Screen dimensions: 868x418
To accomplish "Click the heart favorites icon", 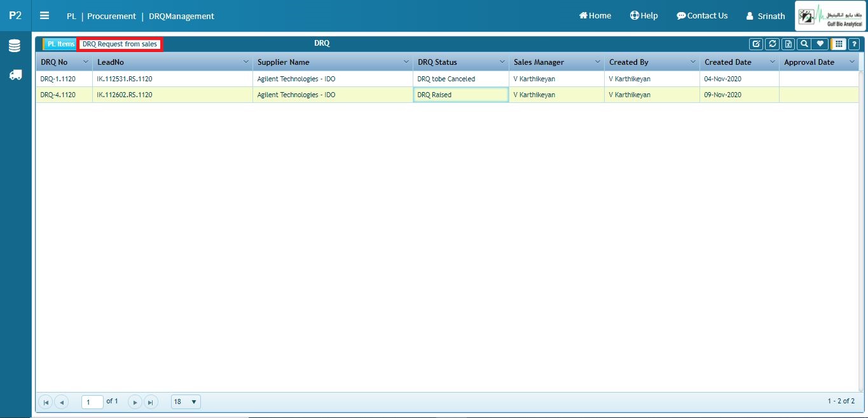I will (x=820, y=44).
